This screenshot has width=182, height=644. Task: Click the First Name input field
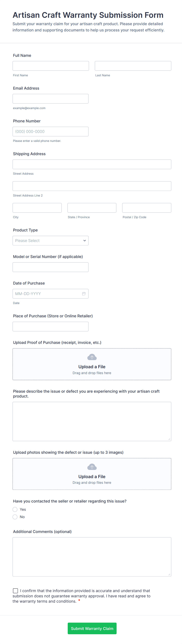[51, 66]
